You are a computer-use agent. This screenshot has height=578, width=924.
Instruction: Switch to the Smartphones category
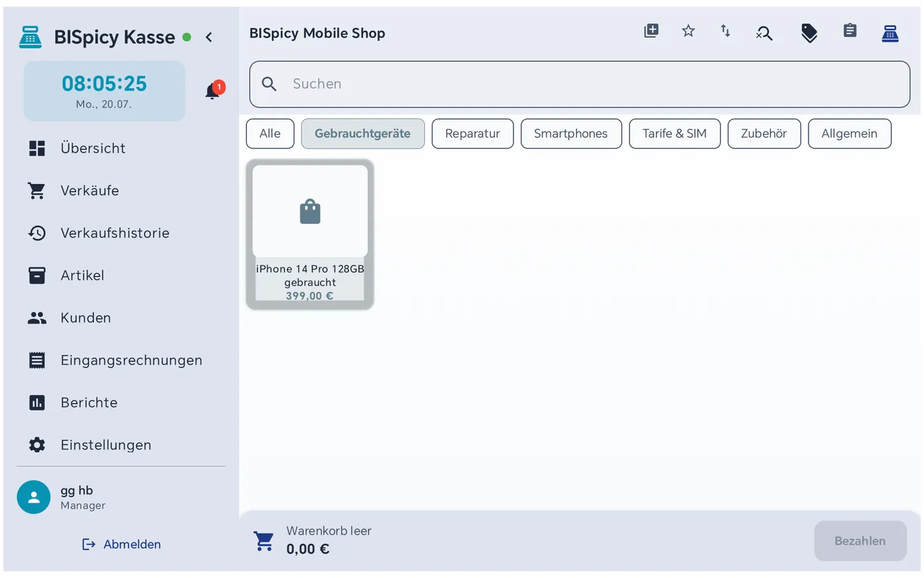(x=571, y=133)
